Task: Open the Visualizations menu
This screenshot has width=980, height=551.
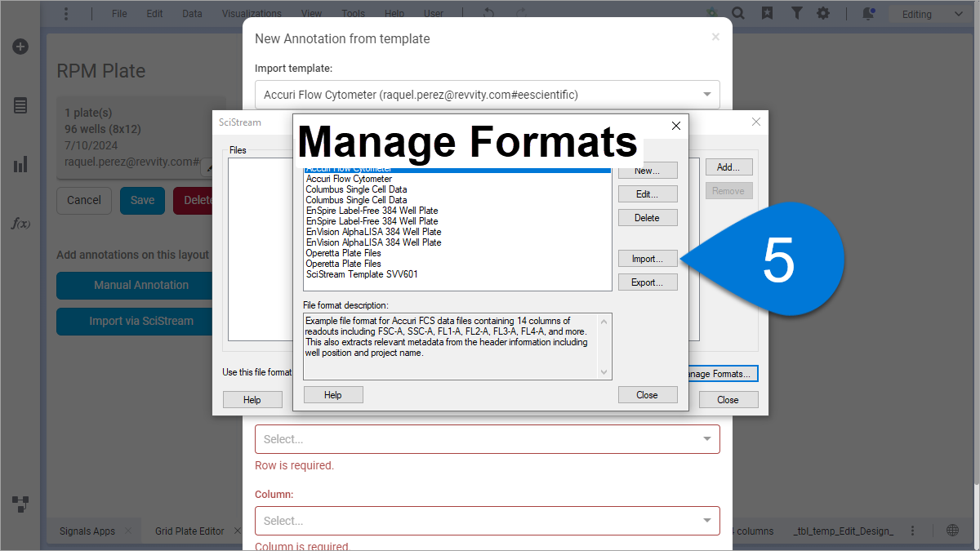Action: (252, 14)
